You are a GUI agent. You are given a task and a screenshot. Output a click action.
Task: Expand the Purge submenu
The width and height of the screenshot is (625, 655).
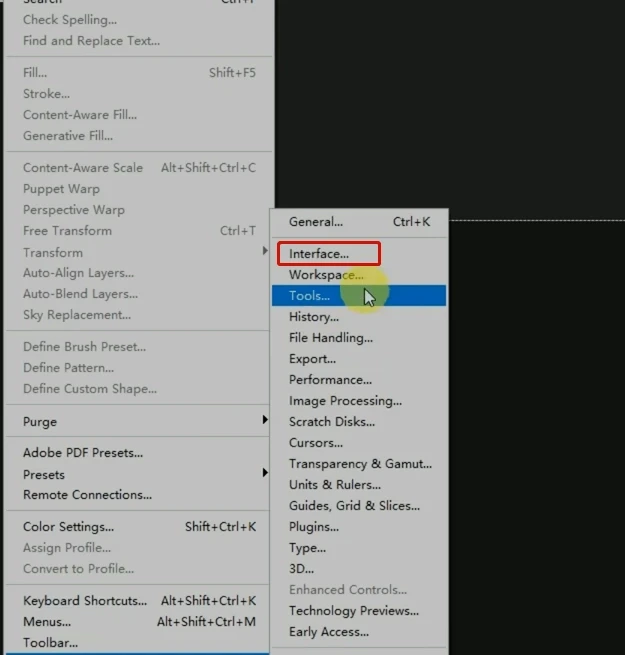coord(40,422)
